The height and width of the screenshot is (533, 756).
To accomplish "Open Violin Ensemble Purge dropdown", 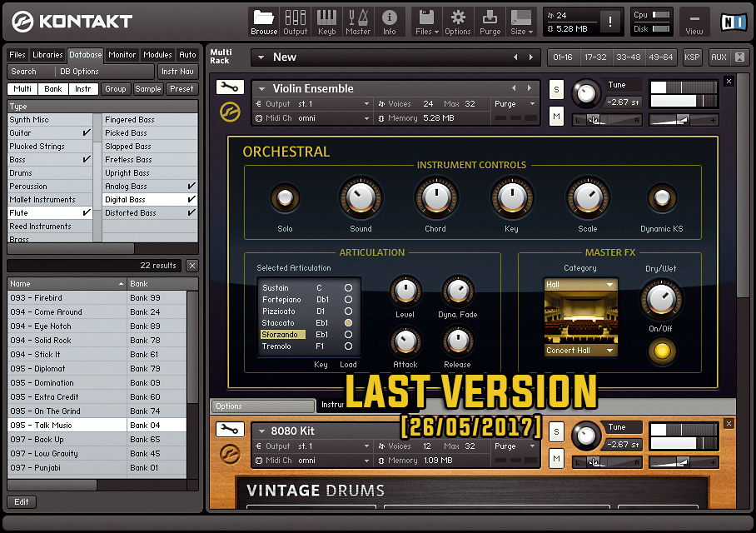I will pyautogui.click(x=532, y=104).
